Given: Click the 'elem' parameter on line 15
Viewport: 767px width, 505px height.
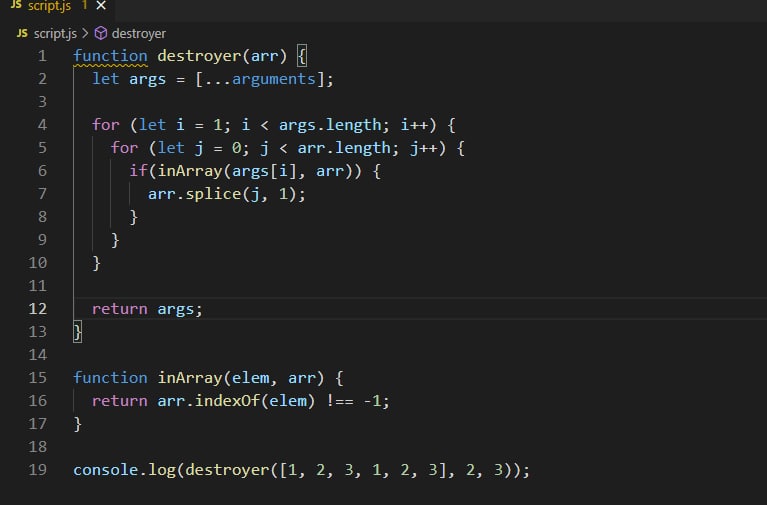Looking at the screenshot, I should 250,378.
